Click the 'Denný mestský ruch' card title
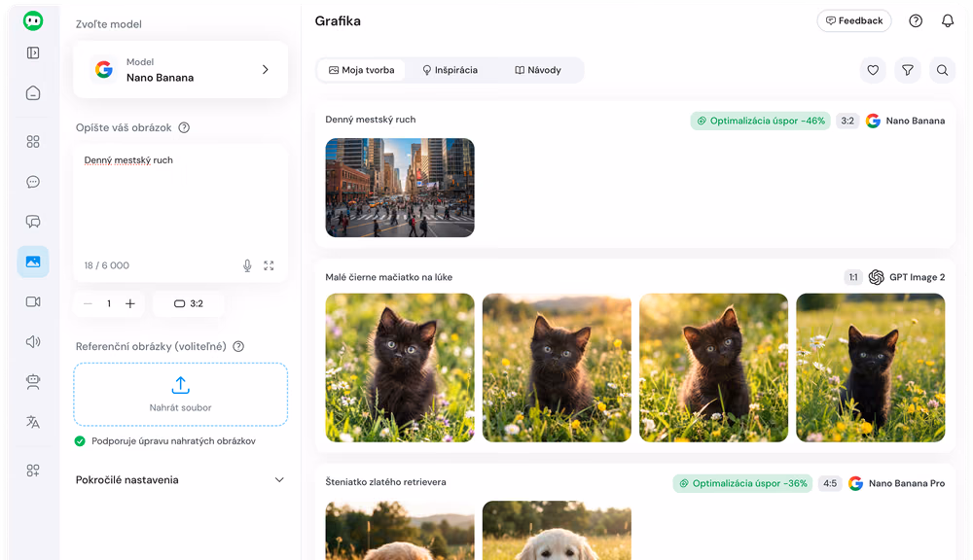The width and height of the screenshot is (973, 560). click(371, 120)
